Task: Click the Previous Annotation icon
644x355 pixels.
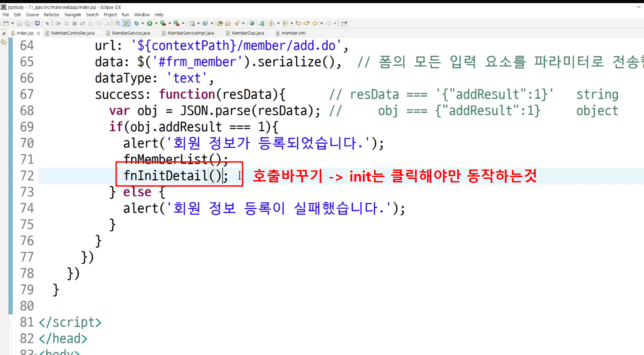Action: point(285,23)
